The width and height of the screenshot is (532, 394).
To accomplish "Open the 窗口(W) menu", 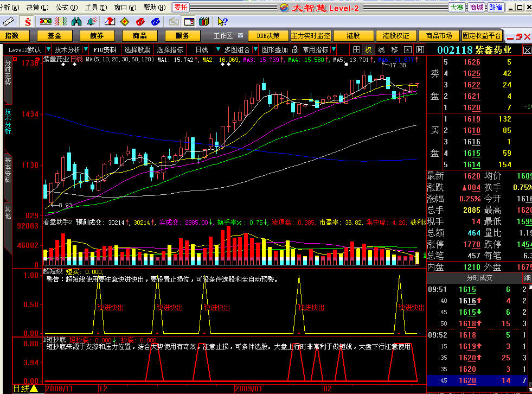I will [x=125, y=7].
